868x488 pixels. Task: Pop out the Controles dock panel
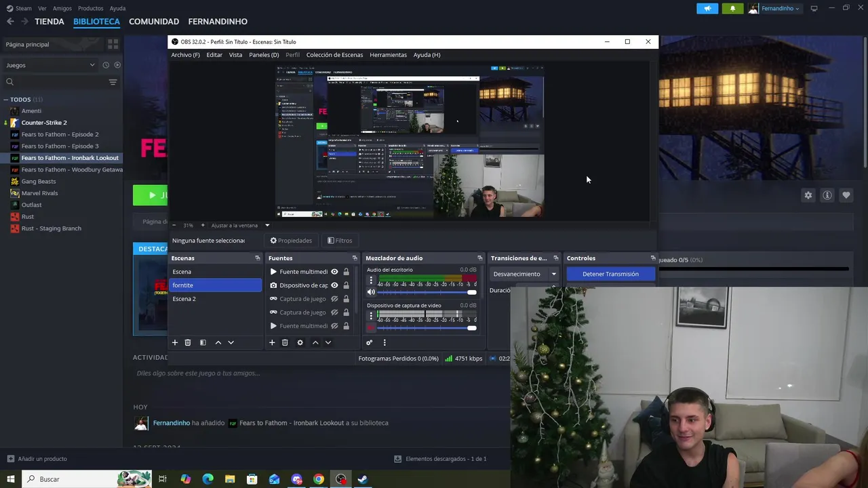(653, 258)
